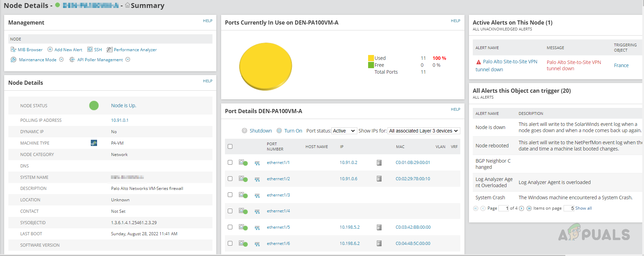Expand the Maintenance Mode menu
Screen dimensions: 644x256
tap(61, 60)
